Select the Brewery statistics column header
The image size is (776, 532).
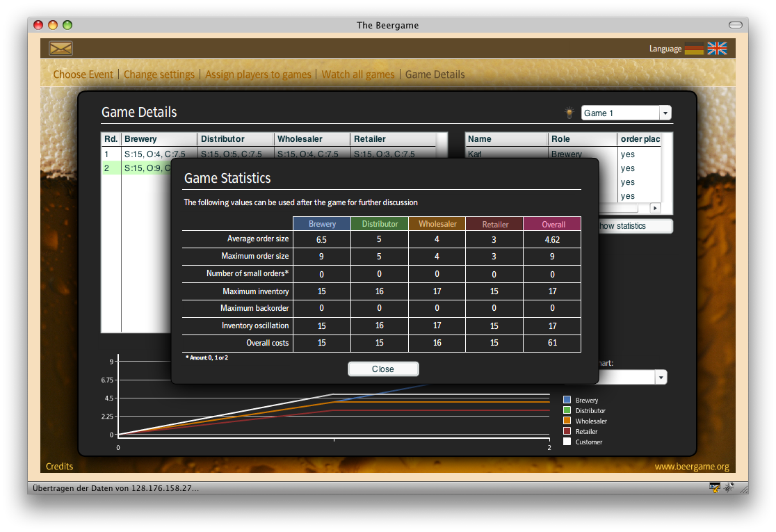(322, 224)
